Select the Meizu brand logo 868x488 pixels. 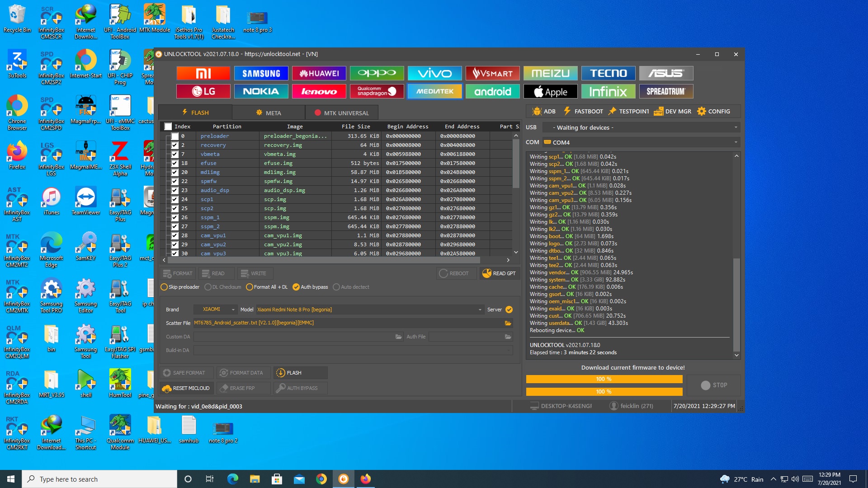(550, 73)
